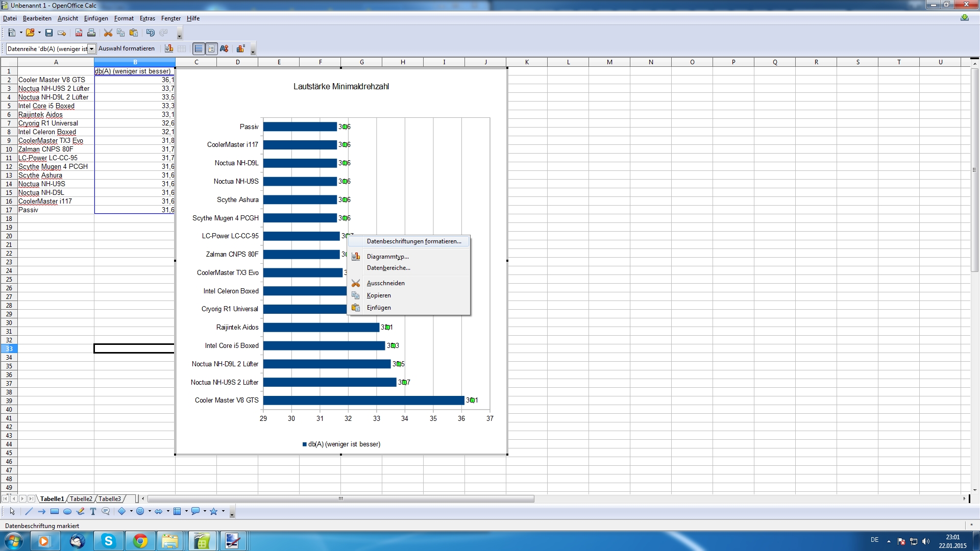This screenshot has height=551, width=980.
Task: Open the Einfügen menu in the menu bar
Action: pyautogui.click(x=96, y=18)
